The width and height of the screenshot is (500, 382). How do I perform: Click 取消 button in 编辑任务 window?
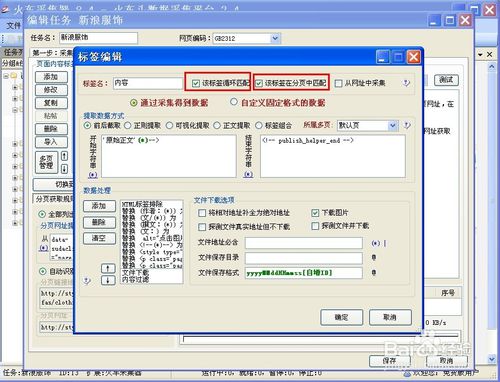(446, 361)
